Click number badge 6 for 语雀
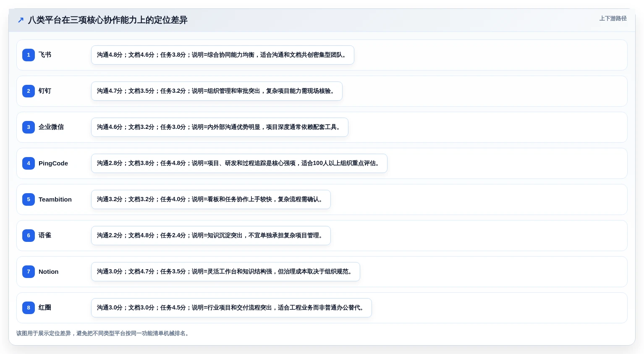Viewport: 644px width, 354px height. (x=29, y=236)
